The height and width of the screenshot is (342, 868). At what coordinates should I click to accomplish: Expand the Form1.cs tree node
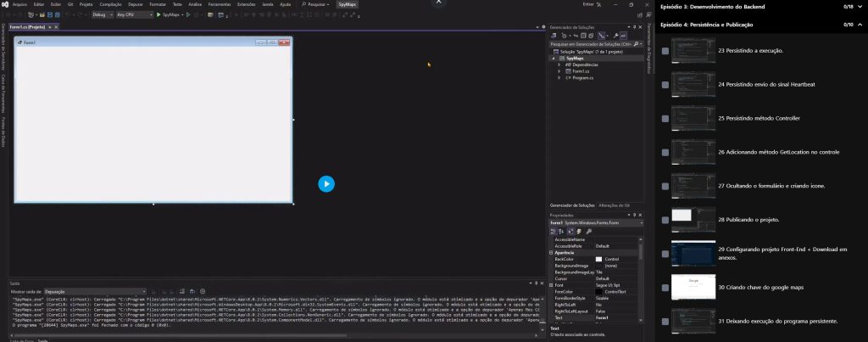(559, 71)
